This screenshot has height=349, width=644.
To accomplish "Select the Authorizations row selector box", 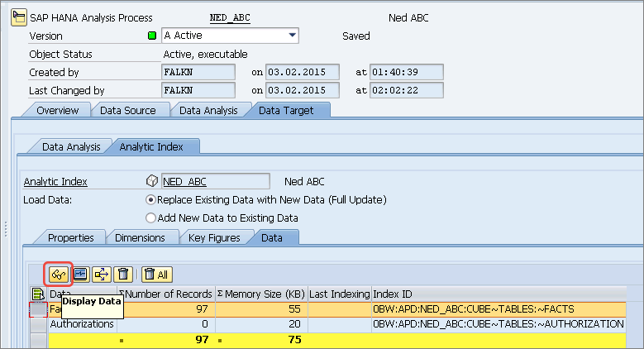I will 39,324.
